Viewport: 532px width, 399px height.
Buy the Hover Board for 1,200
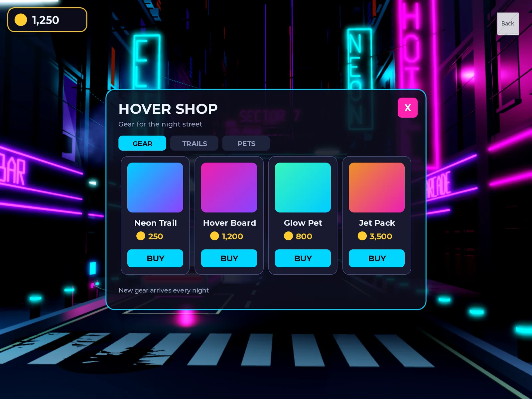[229, 258]
